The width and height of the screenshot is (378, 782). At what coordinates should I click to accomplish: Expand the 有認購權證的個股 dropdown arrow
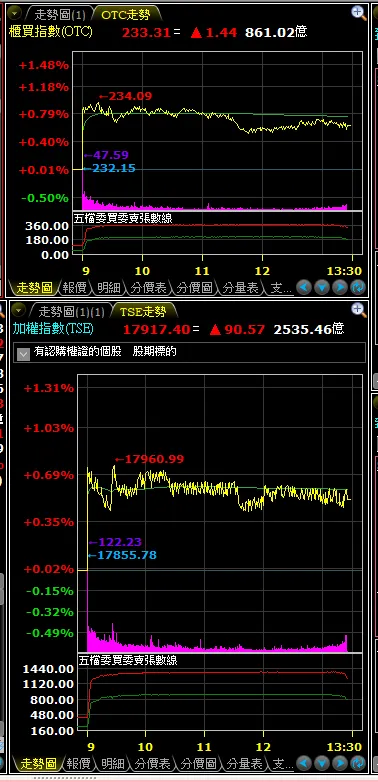pos(23,354)
